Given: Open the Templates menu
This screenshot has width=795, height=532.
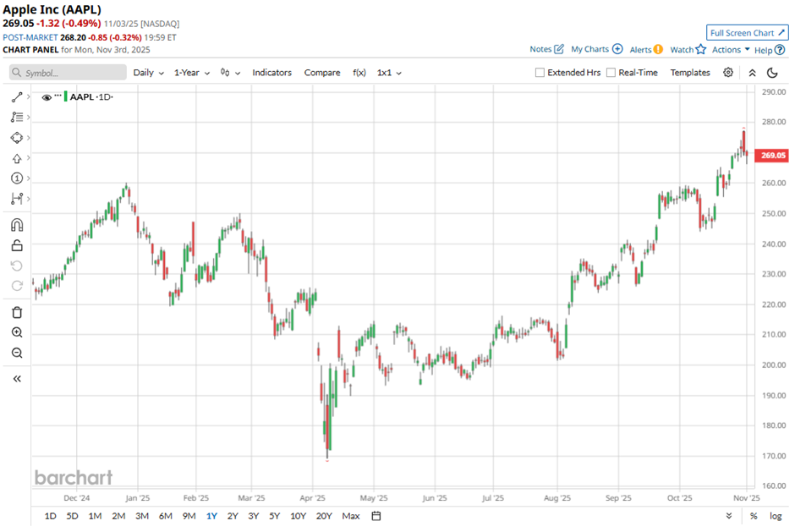Looking at the screenshot, I should pos(690,73).
